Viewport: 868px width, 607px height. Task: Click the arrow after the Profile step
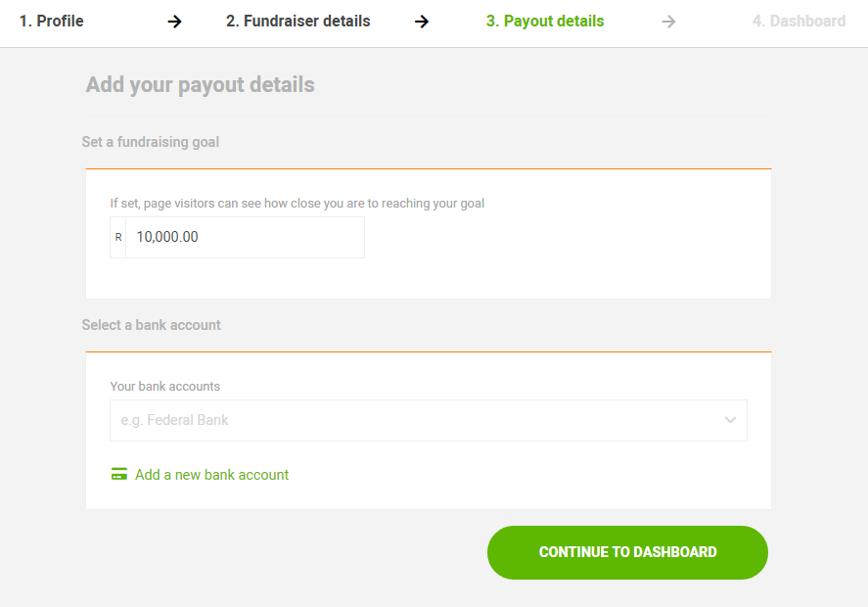[175, 22]
